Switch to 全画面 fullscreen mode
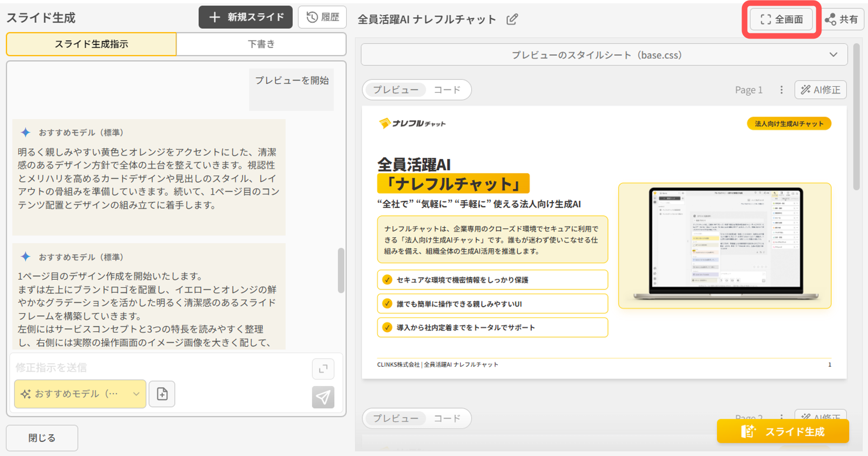Image resolution: width=868 pixels, height=456 pixels. (781, 19)
